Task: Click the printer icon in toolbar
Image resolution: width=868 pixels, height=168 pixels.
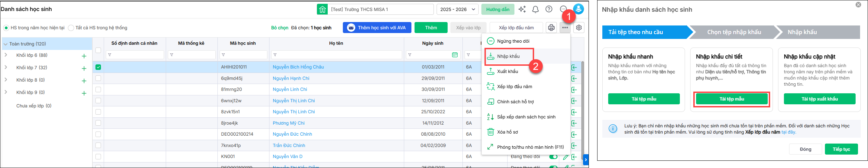Action: pyautogui.click(x=551, y=28)
